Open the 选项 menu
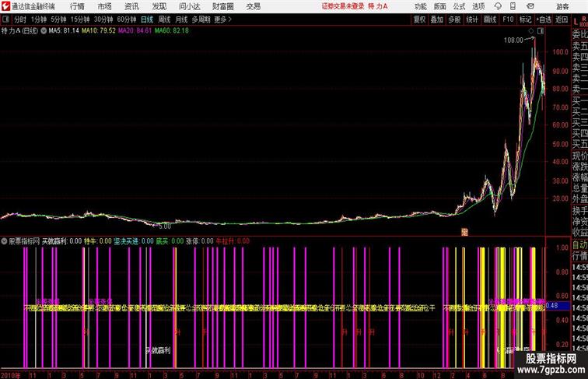 click(478, 6)
